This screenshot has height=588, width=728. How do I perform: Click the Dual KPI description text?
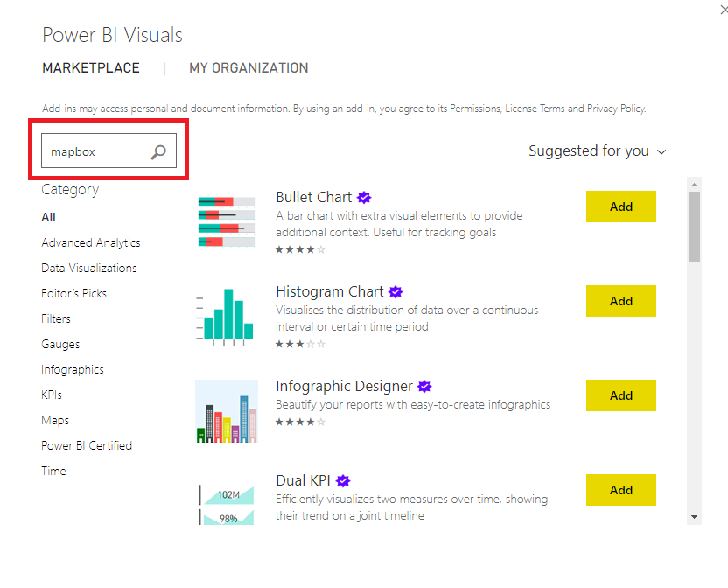coord(411,507)
